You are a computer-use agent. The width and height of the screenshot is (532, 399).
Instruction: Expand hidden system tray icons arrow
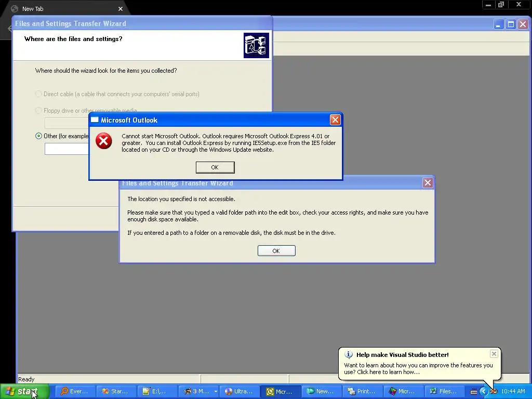pos(484,392)
